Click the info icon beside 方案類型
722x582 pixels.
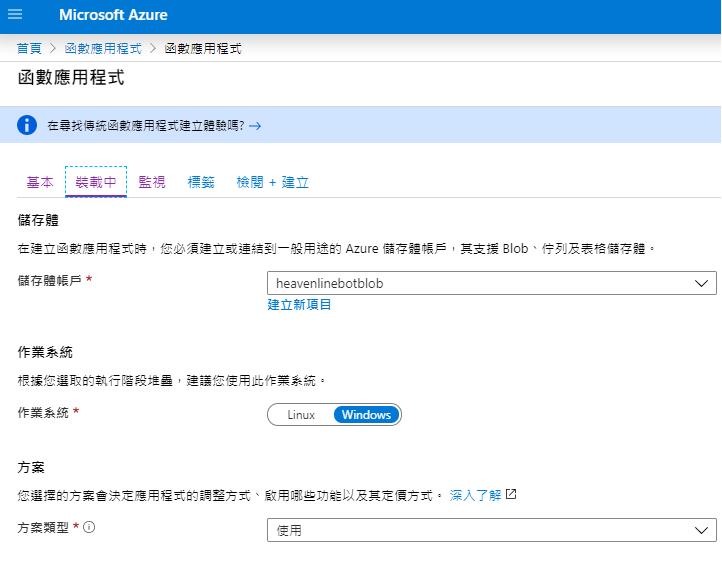[x=89, y=527]
